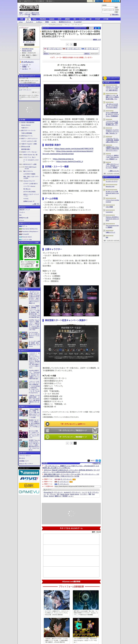138x644 pixels.
Task: Open the Weekly 4Gamer sidebar link
Action: pos(26,125)
